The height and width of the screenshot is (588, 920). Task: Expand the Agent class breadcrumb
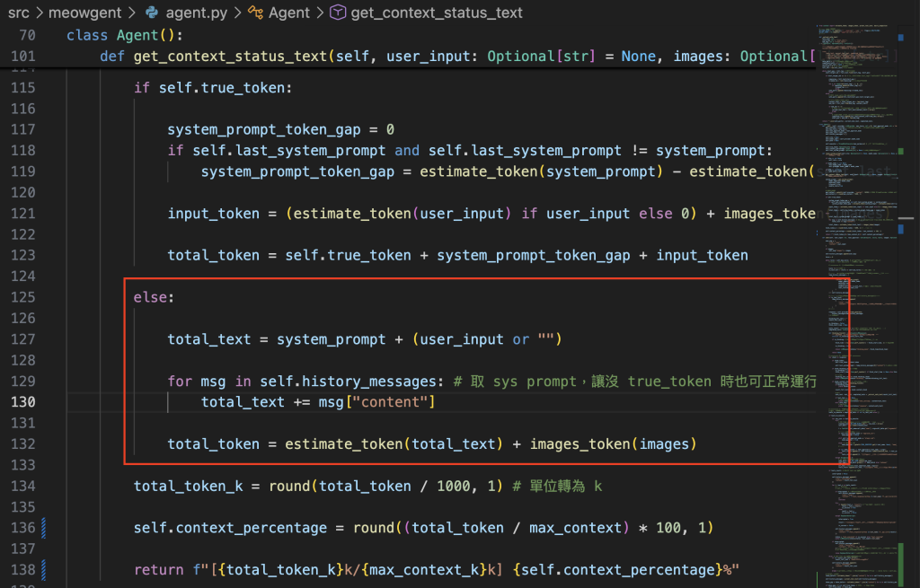click(x=288, y=13)
